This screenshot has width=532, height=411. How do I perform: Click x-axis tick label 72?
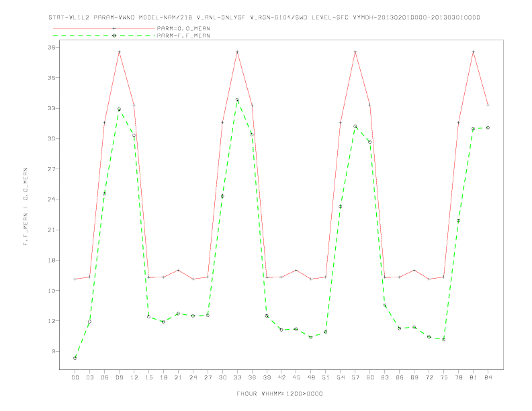point(429,377)
